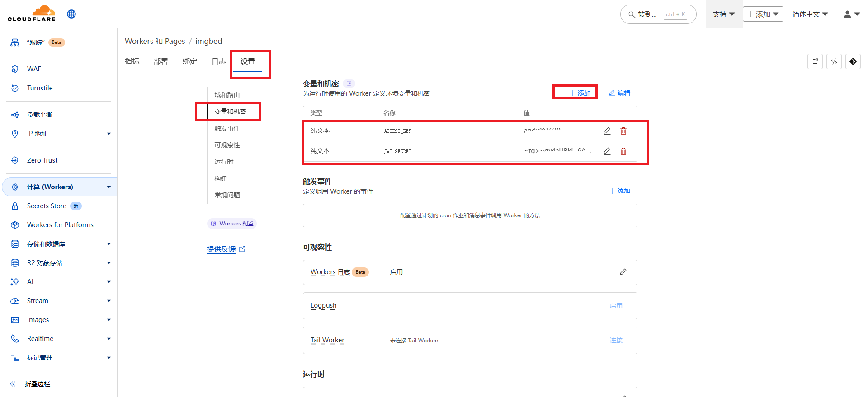Select 触发事件 in settings side navigation
868x397 pixels.
click(x=227, y=128)
